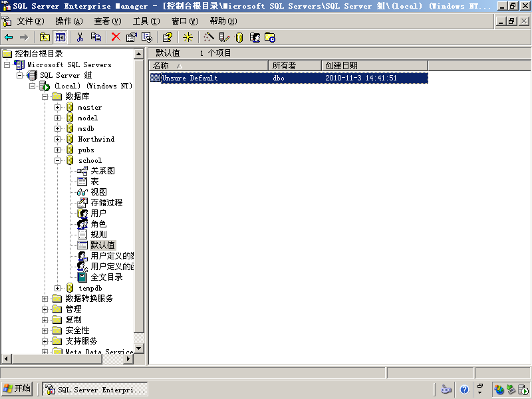Run a wizard via magic wand icon
The width and height of the screenshot is (532, 399).
tap(208, 37)
